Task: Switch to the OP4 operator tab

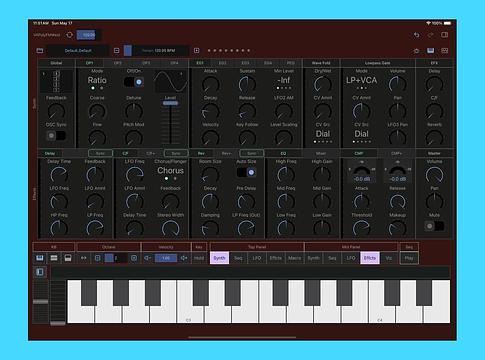Action: pyautogui.click(x=174, y=63)
